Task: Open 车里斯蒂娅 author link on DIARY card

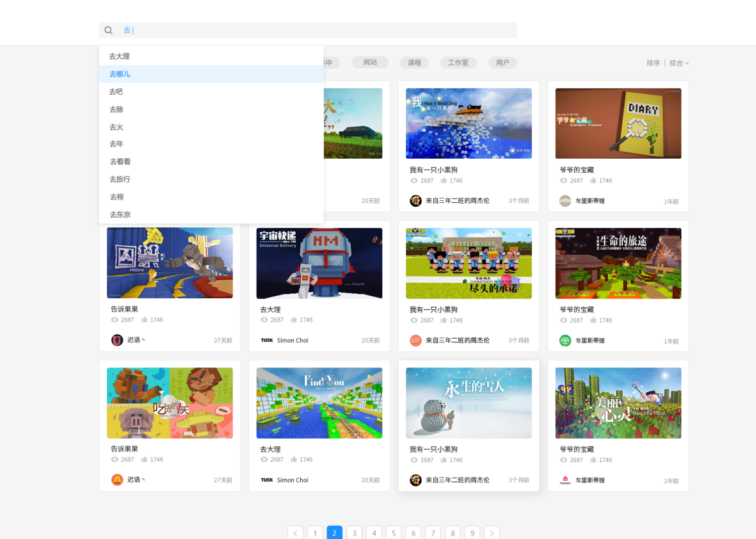Action: click(590, 201)
